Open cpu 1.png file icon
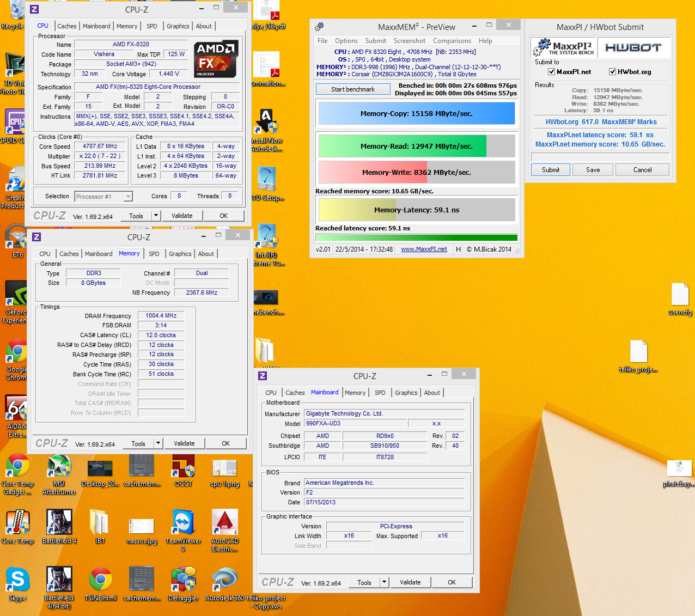The width and height of the screenshot is (695, 616). pos(224,469)
